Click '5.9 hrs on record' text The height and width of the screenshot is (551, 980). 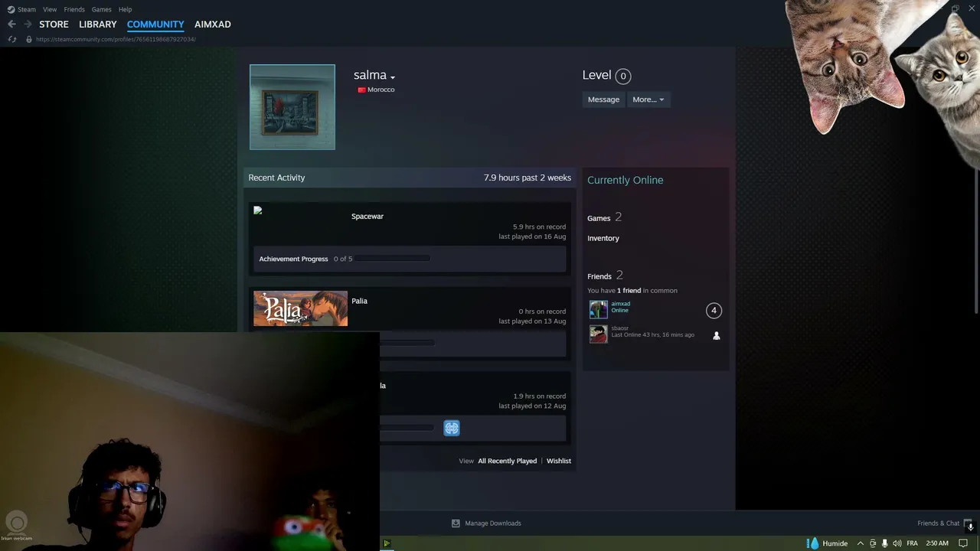click(x=540, y=227)
